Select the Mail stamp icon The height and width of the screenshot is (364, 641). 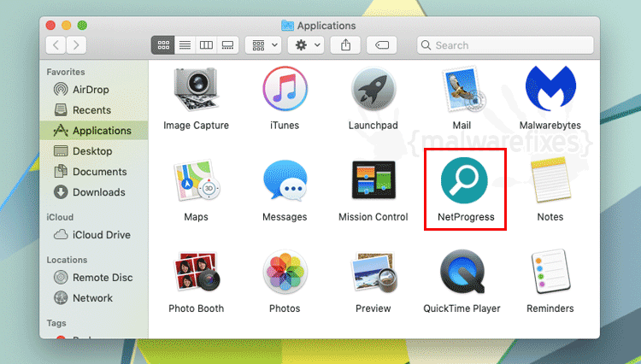462,89
